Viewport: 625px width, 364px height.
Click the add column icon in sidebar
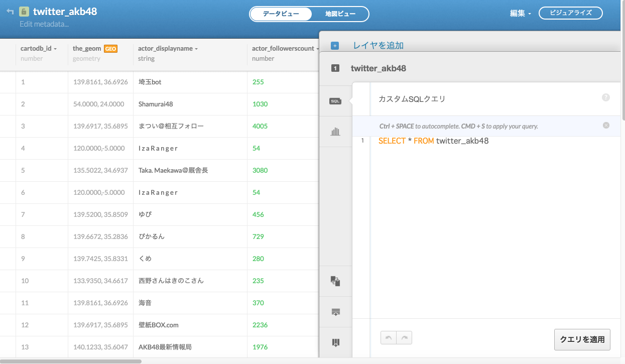coord(335,342)
